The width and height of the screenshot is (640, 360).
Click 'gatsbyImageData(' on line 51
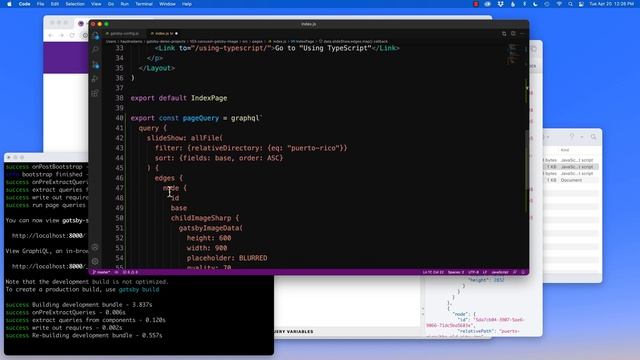[211, 228]
